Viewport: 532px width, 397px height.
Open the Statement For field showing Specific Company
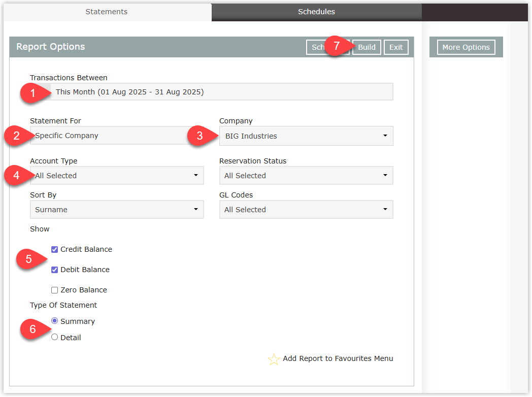point(117,136)
